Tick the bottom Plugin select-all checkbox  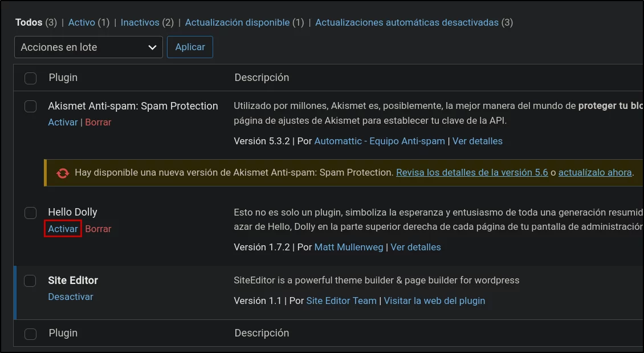[x=30, y=334]
